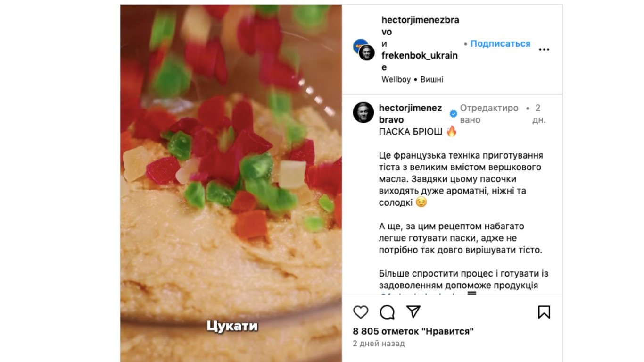Click the round avatar next to the caption

click(363, 112)
